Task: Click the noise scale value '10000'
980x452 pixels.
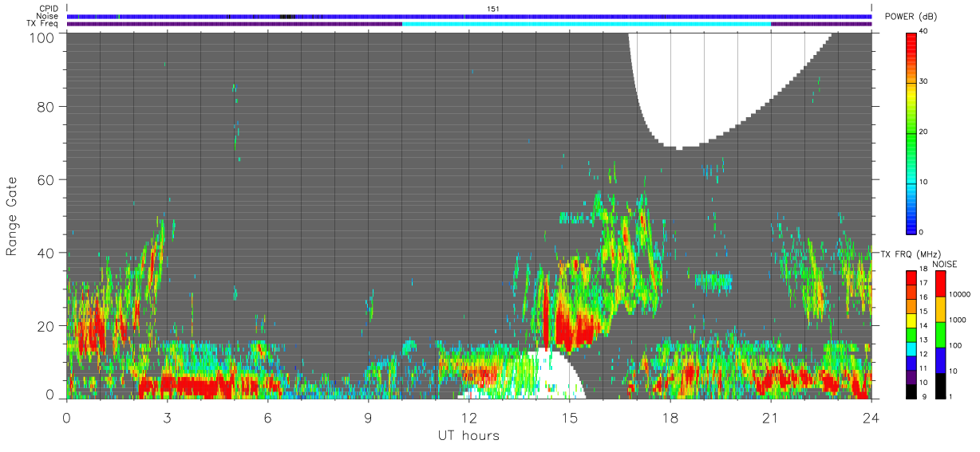Action: point(961,295)
